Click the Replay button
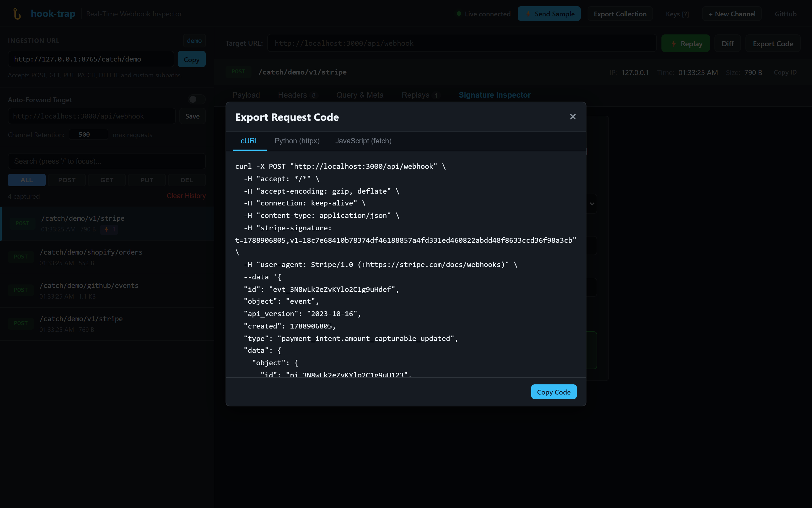The image size is (812, 508). pyautogui.click(x=685, y=43)
